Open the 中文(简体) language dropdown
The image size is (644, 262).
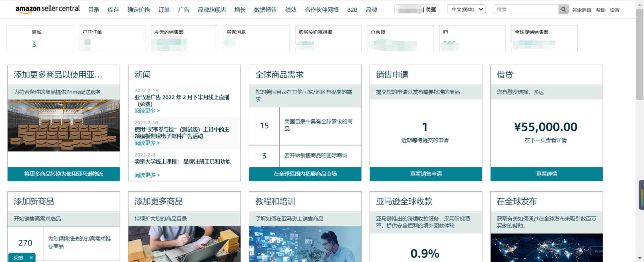pos(466,9)
